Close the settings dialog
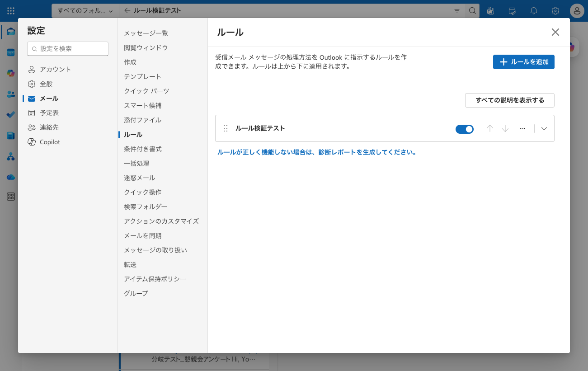Viewport: 588px width, 371px height. 555,32
